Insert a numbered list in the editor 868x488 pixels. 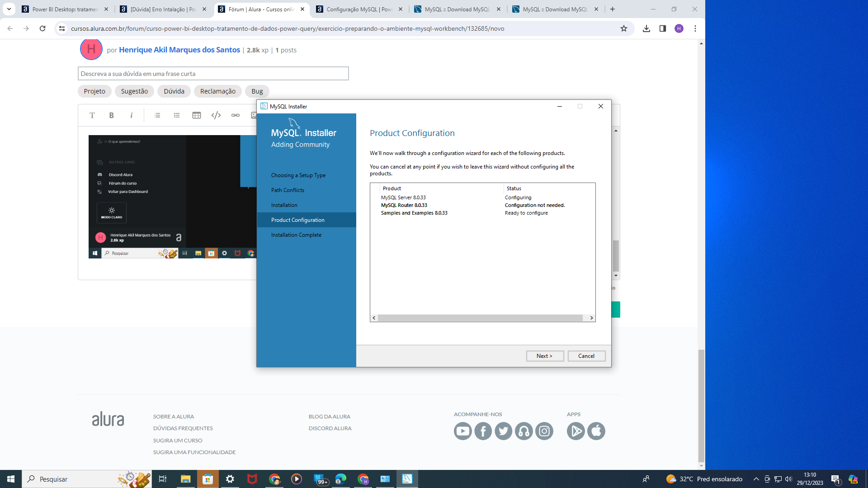(157, 115)
